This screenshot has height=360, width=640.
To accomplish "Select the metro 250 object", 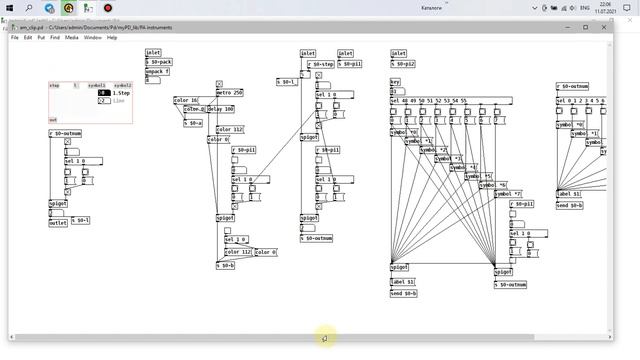I will pyautogui.click(x=229, y=93).
